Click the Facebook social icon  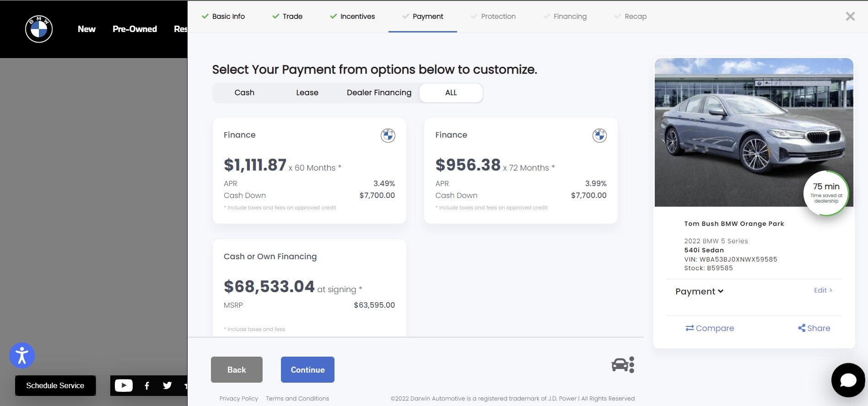pos(146,386)
